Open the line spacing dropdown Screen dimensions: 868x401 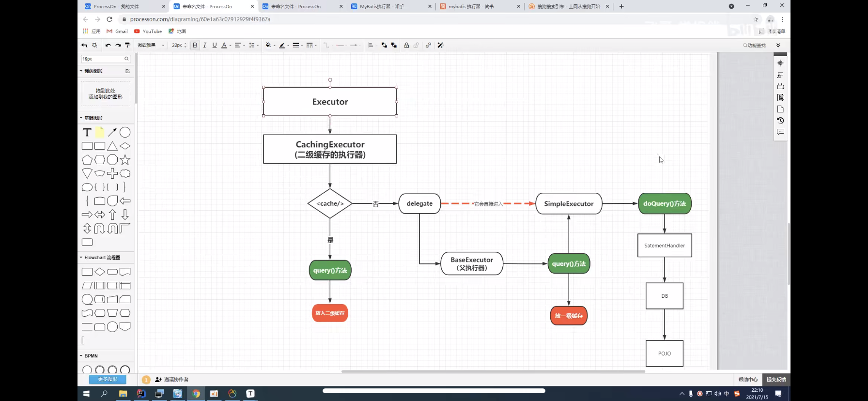(253, 45)
